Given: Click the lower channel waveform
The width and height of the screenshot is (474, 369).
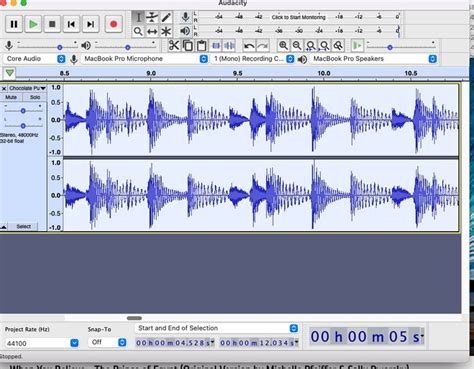Looking at the screenshot, I should (x=261, y=195).
